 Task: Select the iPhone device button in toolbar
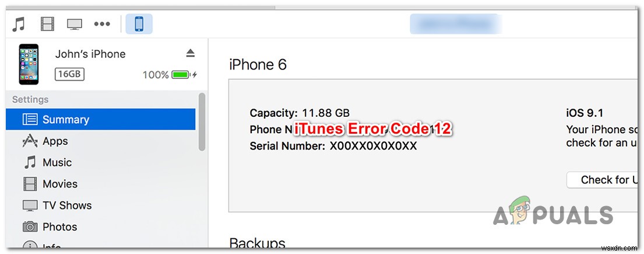(x=139, y=24)
